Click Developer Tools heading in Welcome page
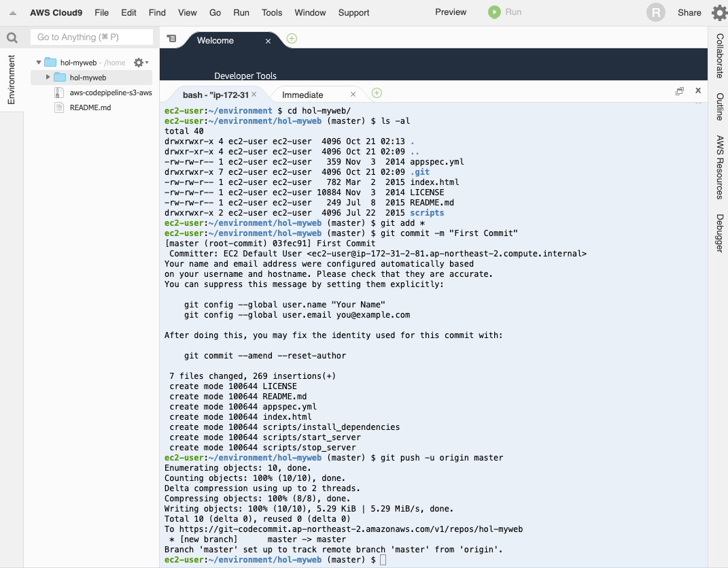 coord(245,76)
